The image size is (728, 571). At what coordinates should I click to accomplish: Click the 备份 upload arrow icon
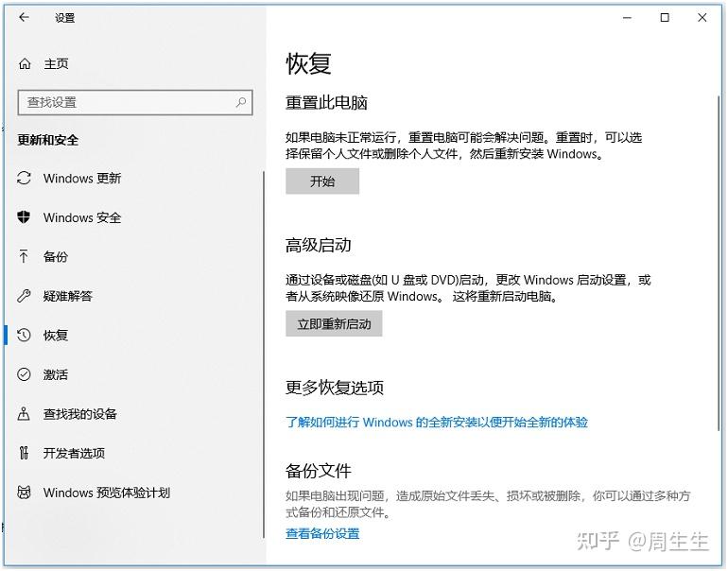pyautogui.click(x=24, y=256)
